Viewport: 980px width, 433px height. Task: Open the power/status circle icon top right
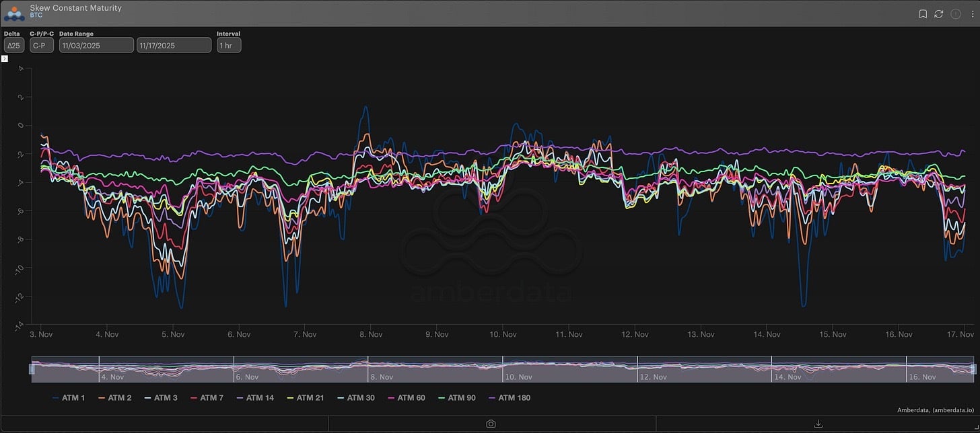[x=954, y=13]
